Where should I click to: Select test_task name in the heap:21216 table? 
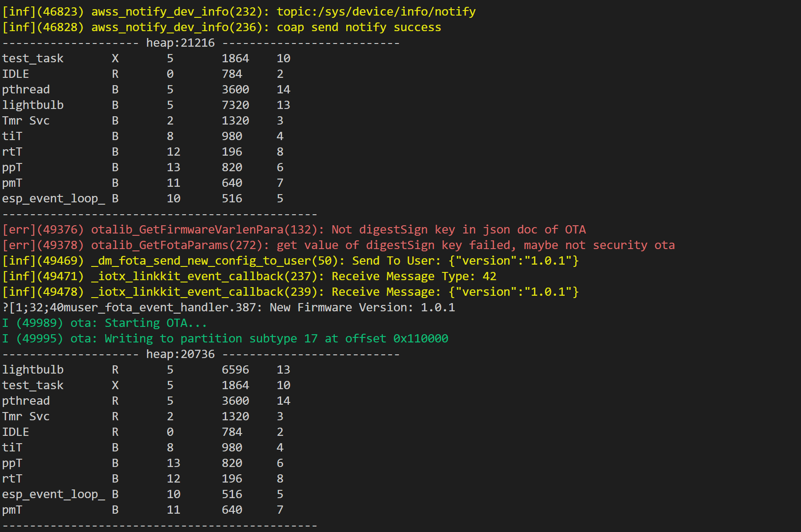[33, 59]
